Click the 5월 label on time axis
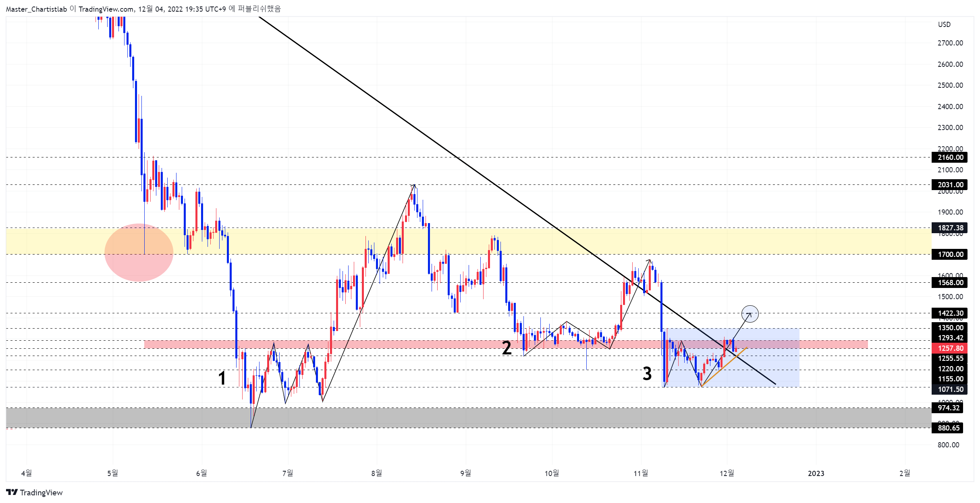Screen dimensions: 980x503 tap(112, 474)
